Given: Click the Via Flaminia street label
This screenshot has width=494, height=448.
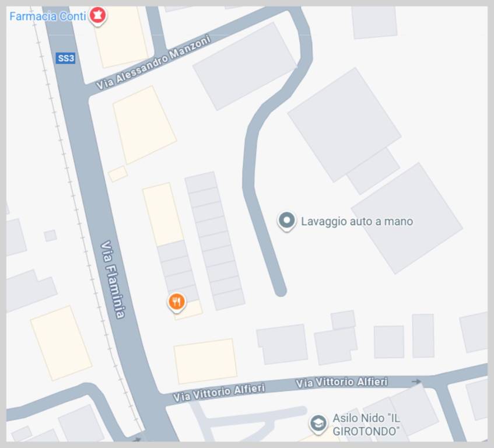Looking at the screenshot, I should pos(113,280).
